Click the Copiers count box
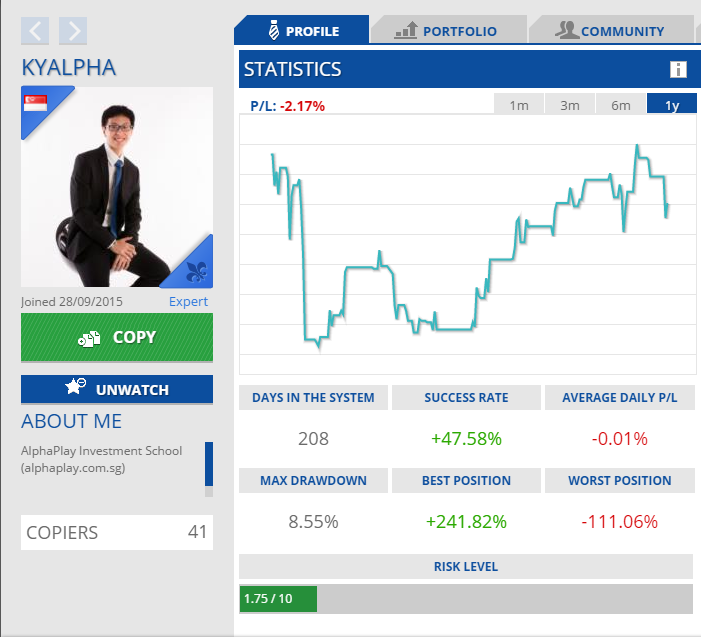701x637 pixels. 116,532
